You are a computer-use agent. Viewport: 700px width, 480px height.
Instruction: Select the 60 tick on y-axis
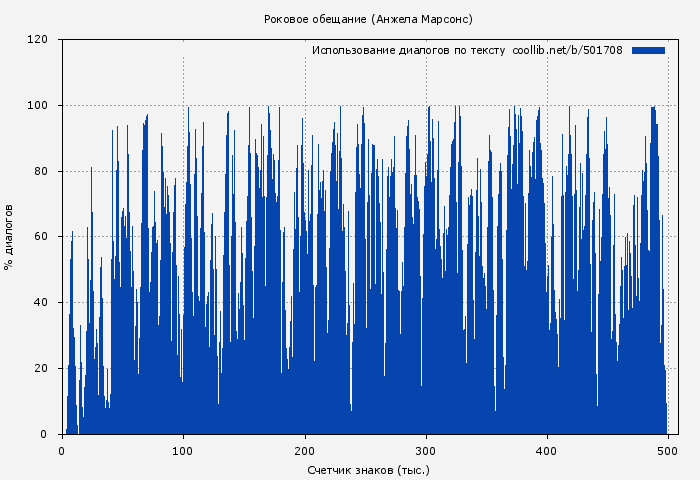click(x=41, y=237)
